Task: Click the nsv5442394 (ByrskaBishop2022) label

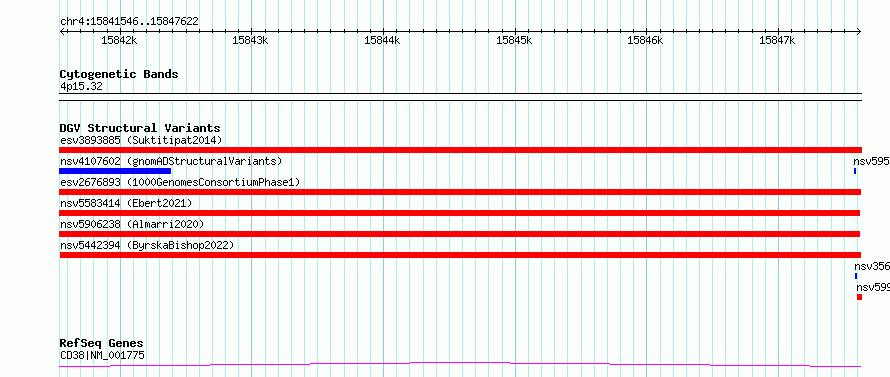Action: [147, 245]
